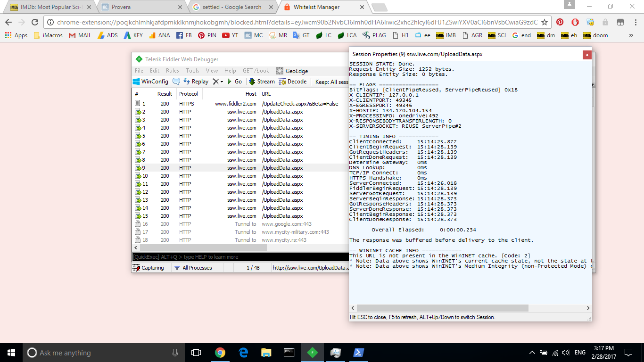Open the Remove sessions X dropdown
The height and width of the screenshot is (362, 644).
point(218,82)
